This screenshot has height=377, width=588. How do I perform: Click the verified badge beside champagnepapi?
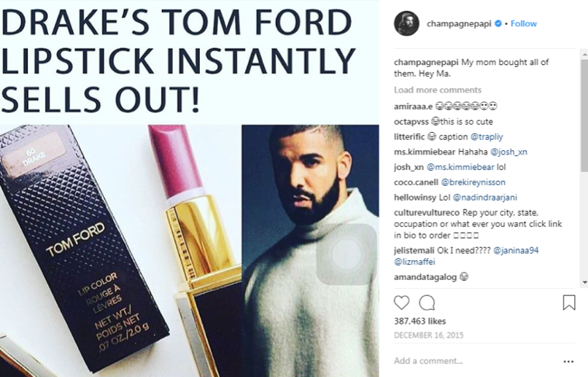pyautogui.click(x=498, y=23)
